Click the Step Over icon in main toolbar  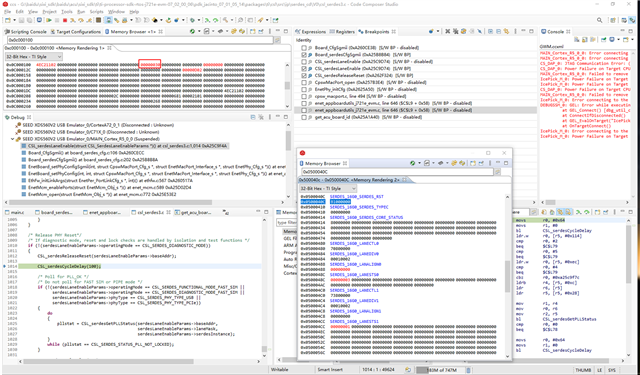(81, 20)
